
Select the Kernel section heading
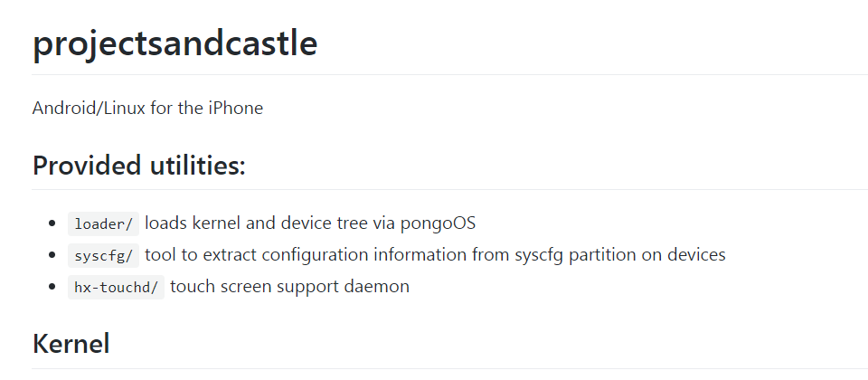71,344
